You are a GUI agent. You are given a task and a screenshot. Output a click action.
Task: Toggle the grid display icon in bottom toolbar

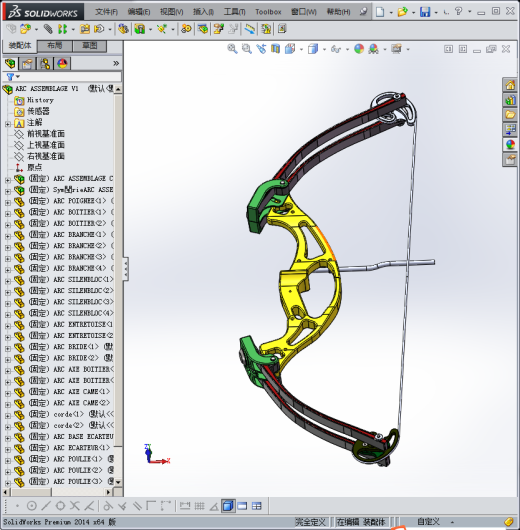(x=199, y=506)
